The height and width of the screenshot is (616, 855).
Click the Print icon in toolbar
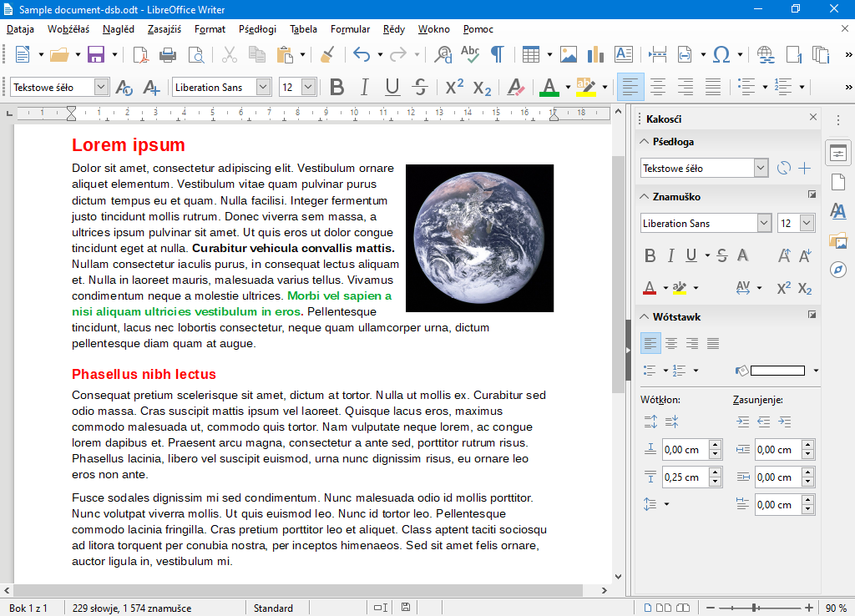168,55
